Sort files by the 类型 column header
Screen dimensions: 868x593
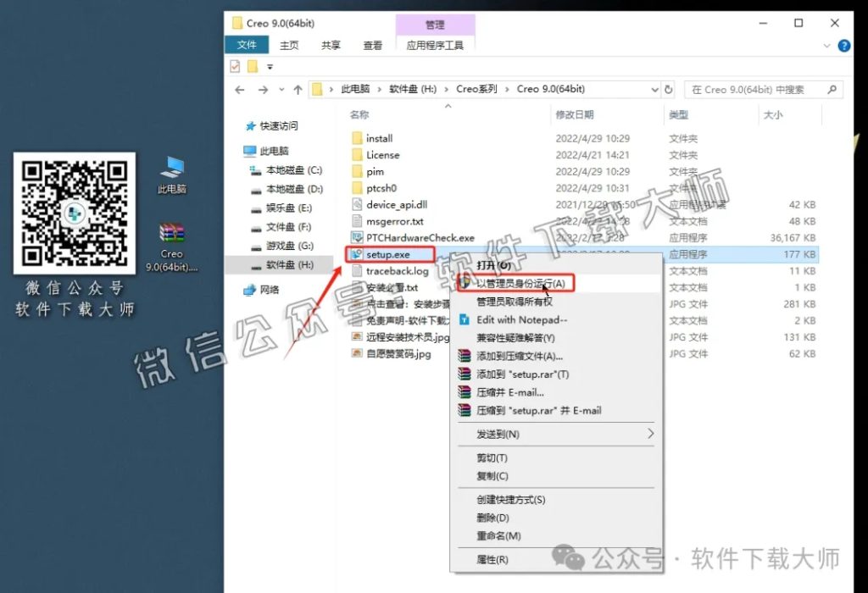click(678, 114)
